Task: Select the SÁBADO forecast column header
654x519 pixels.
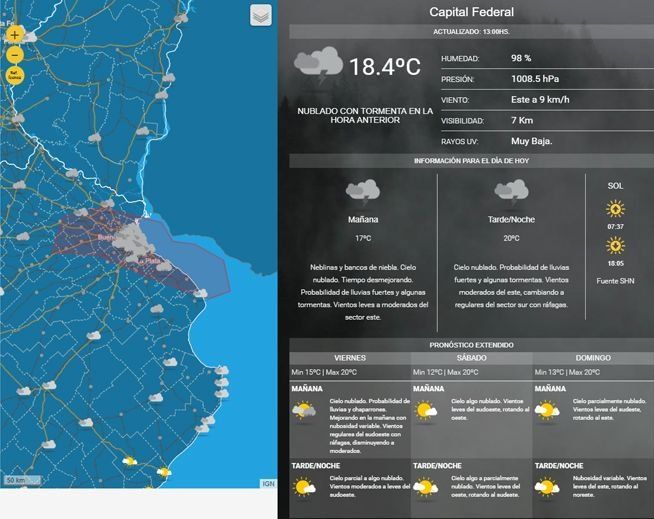Action: [471, 357]
